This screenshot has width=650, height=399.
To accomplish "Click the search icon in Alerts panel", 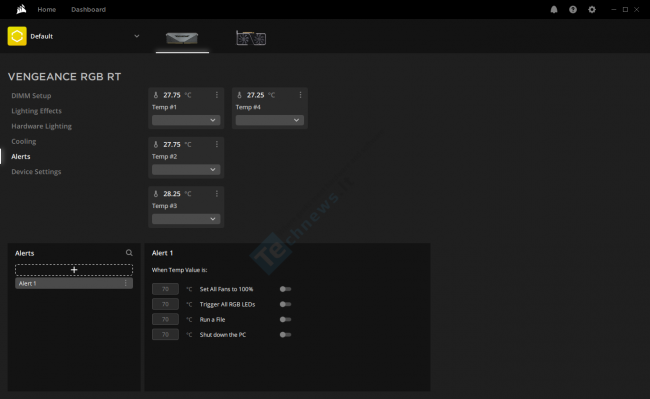I will coord(129,253).
